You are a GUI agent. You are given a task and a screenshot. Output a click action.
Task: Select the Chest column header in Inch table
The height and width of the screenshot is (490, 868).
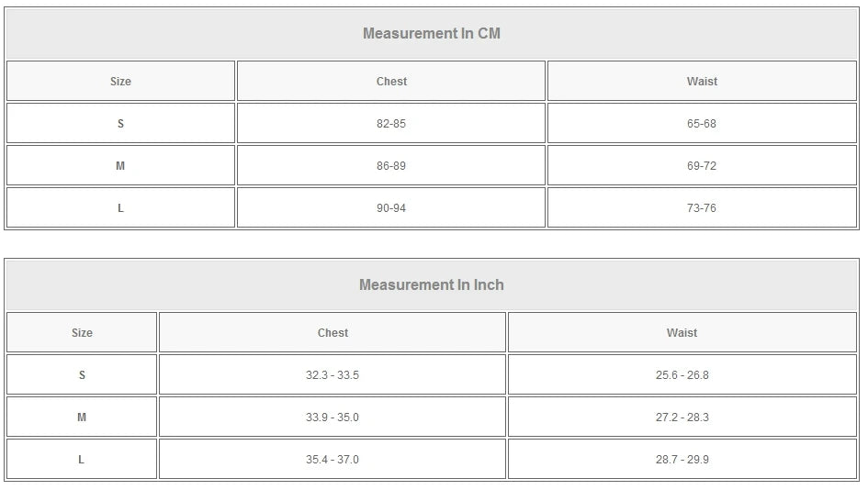333,333
